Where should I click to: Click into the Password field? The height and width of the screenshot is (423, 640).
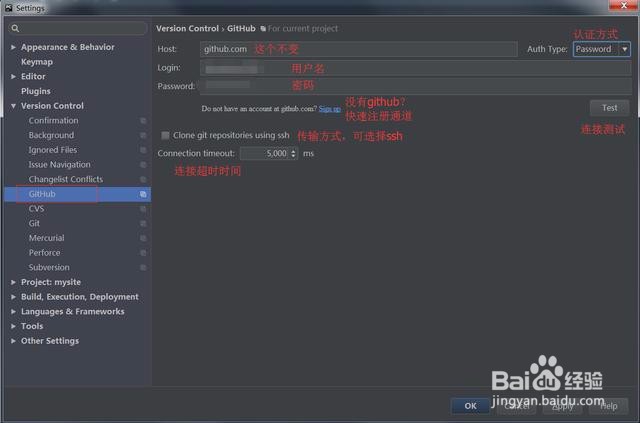(416, 86)
